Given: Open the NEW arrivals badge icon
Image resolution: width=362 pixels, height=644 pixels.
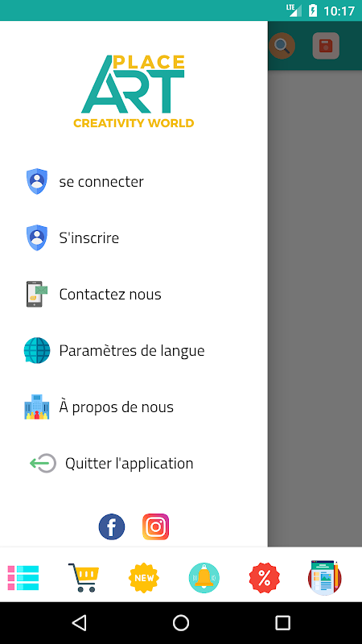Looking at the screenshot, I should click(144, 578).
